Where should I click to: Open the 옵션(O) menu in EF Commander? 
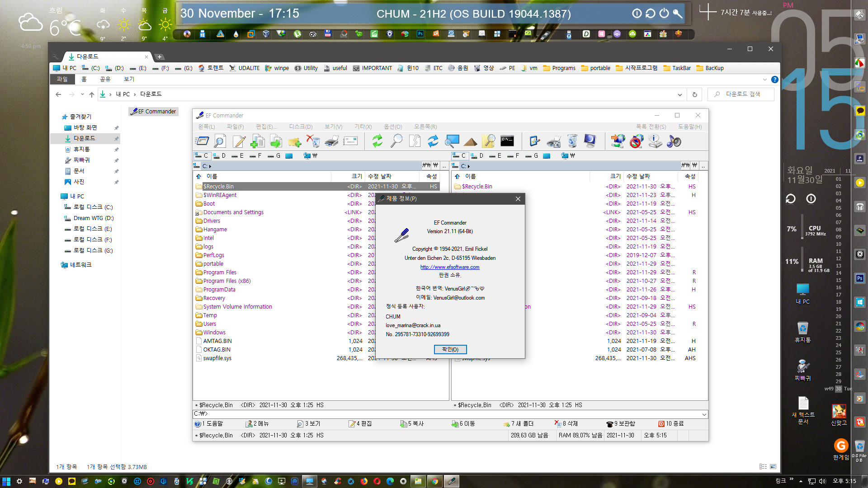point(393,127)
